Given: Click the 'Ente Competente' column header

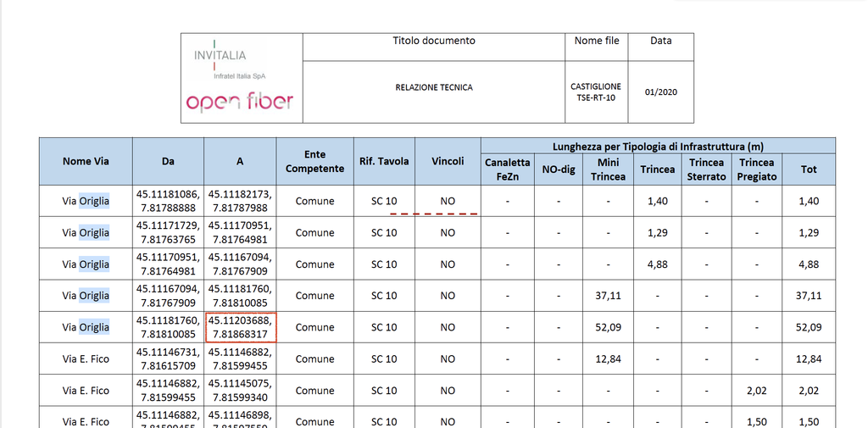Looking at the screenshot, I should 314,161.
